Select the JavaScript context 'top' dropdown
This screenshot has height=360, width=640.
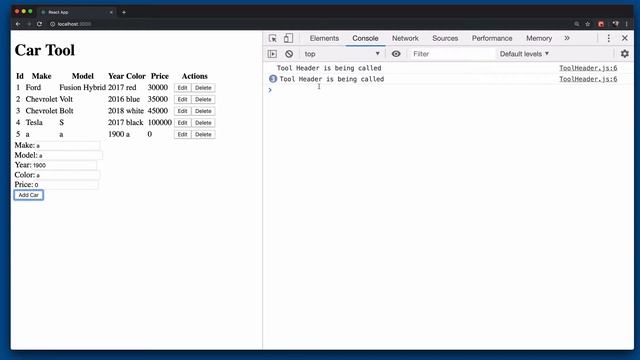[x=342, y=54]
